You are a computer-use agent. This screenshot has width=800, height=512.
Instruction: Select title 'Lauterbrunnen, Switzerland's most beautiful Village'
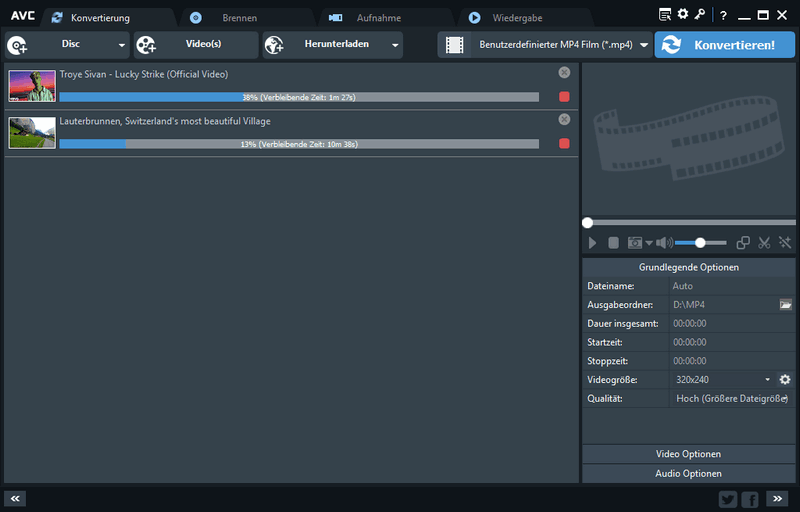[x=165, y=121]
